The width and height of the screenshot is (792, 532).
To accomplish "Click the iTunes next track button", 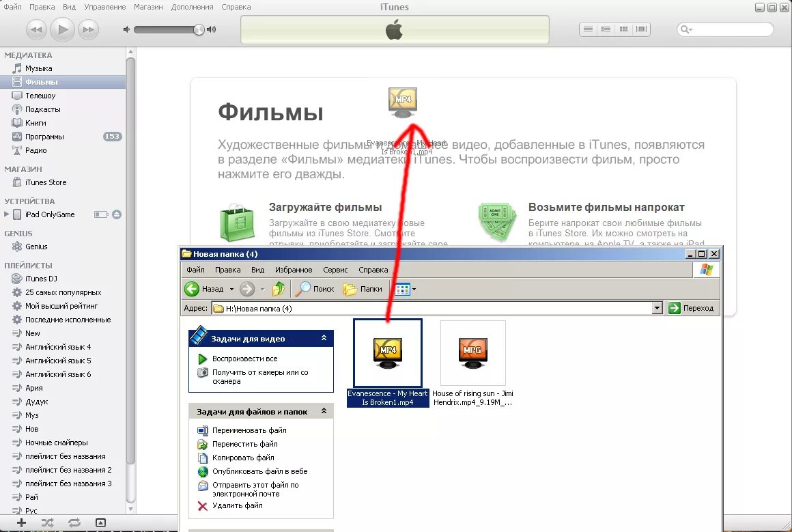I will [88, 30].
